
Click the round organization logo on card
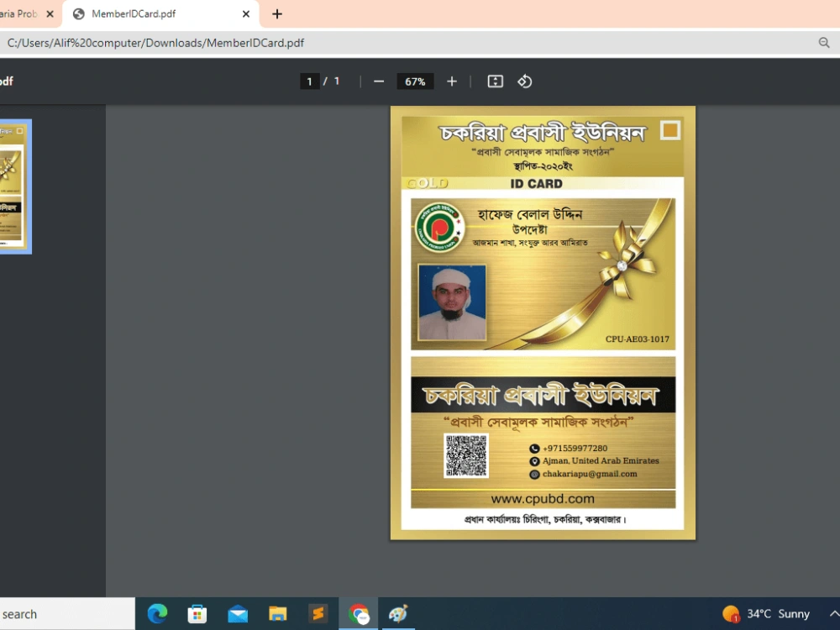coord(439,228)
